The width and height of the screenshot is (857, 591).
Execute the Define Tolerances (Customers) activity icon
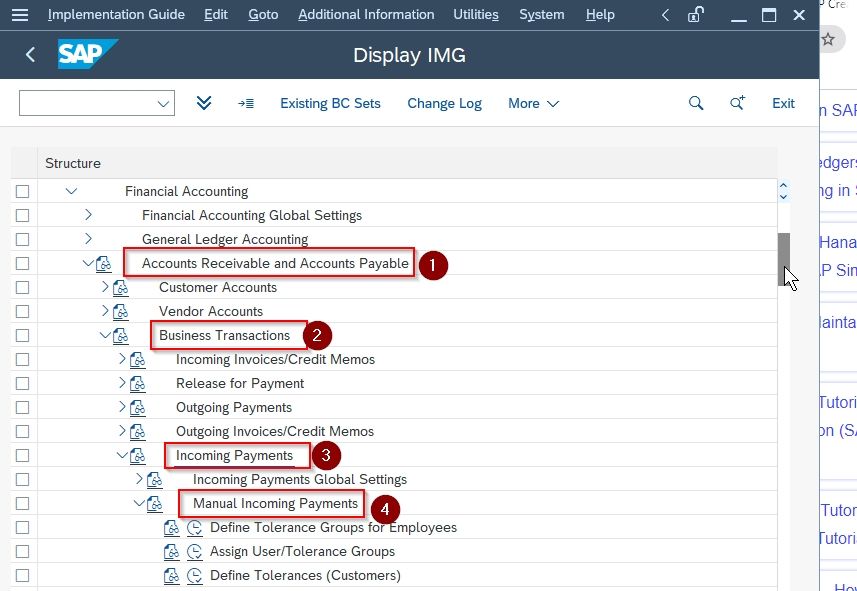[x=195, y=576]
